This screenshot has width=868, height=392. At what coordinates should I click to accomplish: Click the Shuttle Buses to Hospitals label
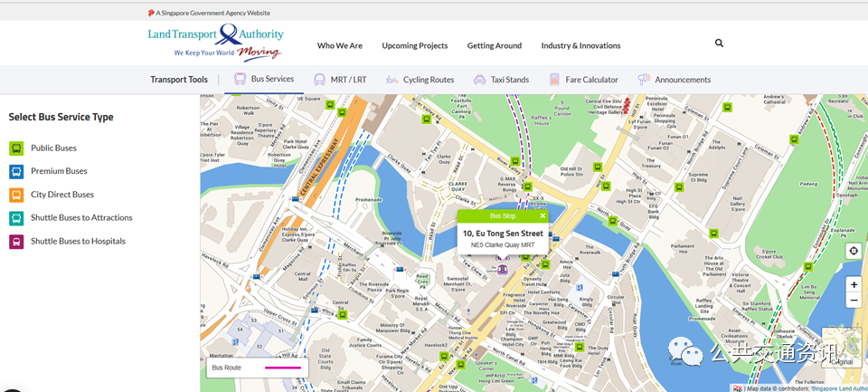tap(78, 241)
